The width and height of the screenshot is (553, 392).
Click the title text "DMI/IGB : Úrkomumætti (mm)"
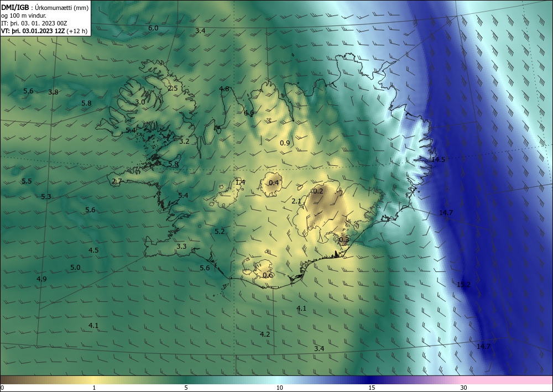[x=45, y=7]
